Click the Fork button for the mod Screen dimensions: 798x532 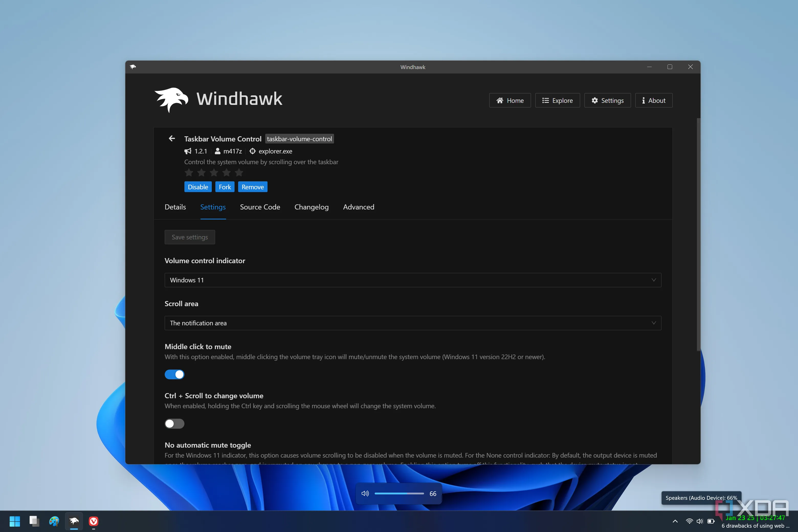pos(225,187)
